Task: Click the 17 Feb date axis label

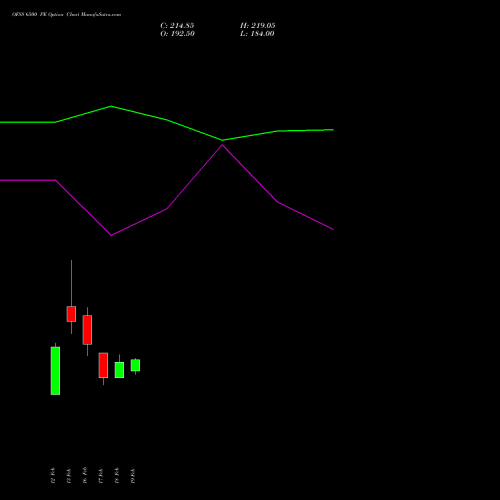Action: pyautogui.click(x=101, y=475)
